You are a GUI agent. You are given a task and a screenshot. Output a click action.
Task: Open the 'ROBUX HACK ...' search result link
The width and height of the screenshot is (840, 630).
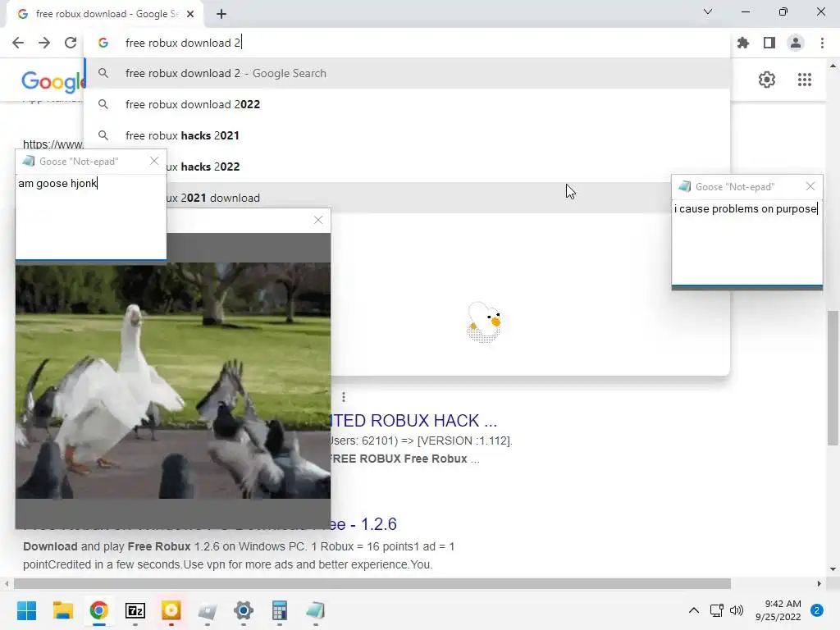coord(414,421)
